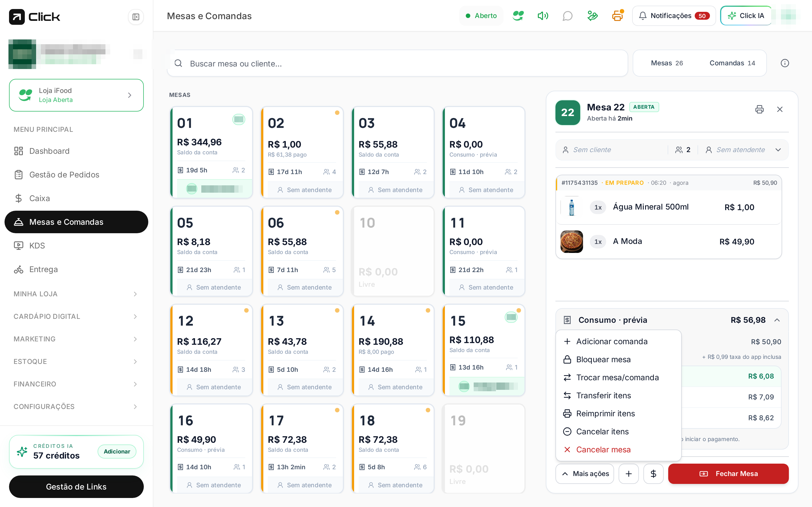Collapse the Consumo prévia summary
812x507 pixels.
[777, 320]
